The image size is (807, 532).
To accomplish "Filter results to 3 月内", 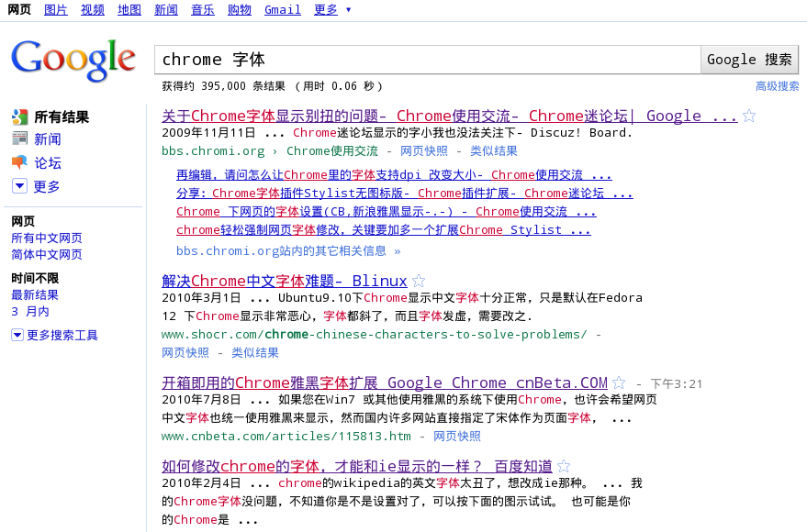I will [x=30, y=312].
